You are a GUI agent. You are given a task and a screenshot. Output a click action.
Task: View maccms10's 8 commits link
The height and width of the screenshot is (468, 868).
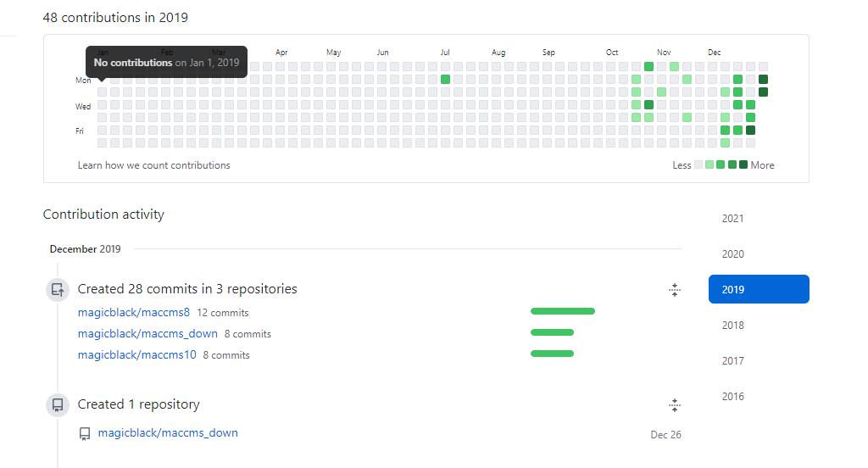(225, 355)
